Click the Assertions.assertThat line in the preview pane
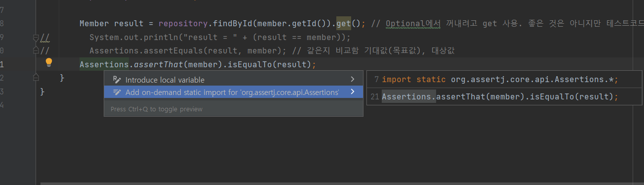 pos(500,96)
